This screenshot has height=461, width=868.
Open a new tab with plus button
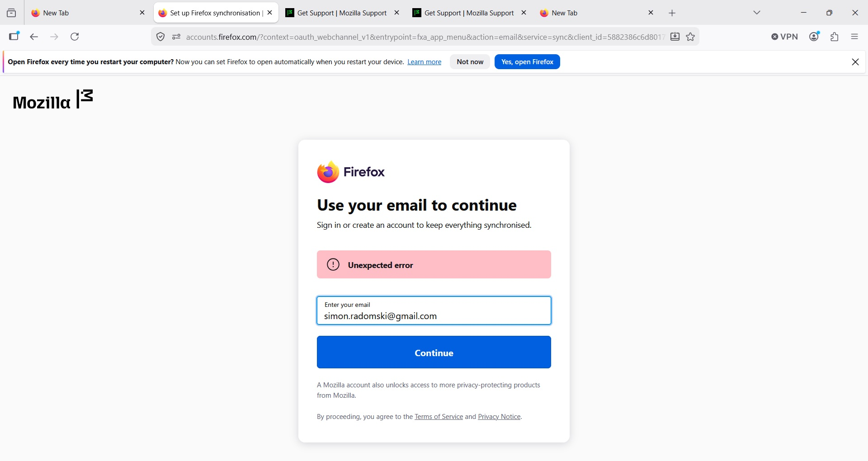coord(672,14)
